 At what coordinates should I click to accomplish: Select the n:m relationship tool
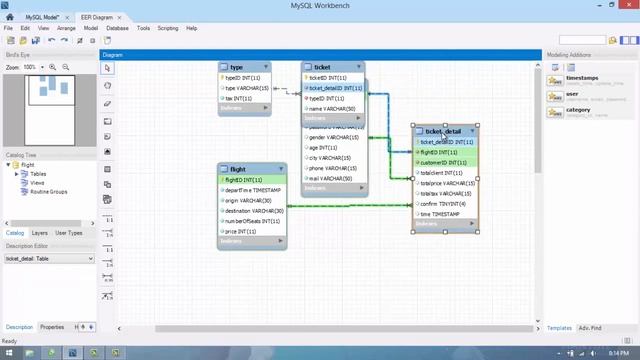[x=107, y=278]
